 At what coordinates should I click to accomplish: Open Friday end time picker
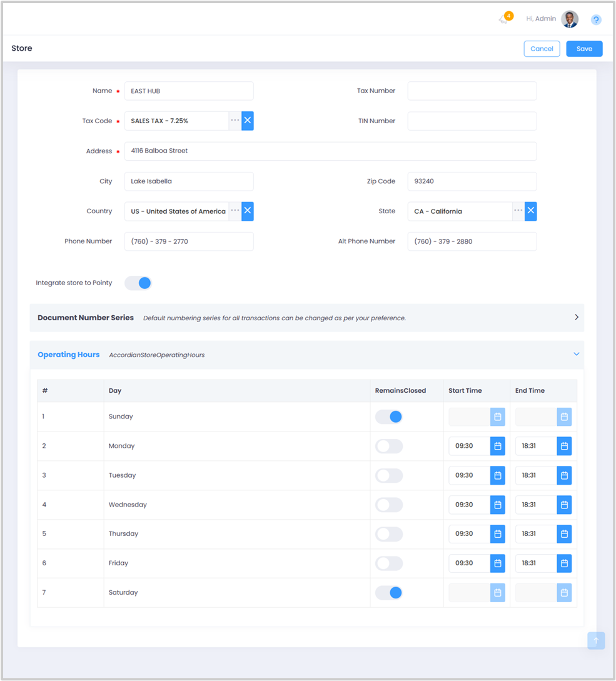click(x=564, y=563)
